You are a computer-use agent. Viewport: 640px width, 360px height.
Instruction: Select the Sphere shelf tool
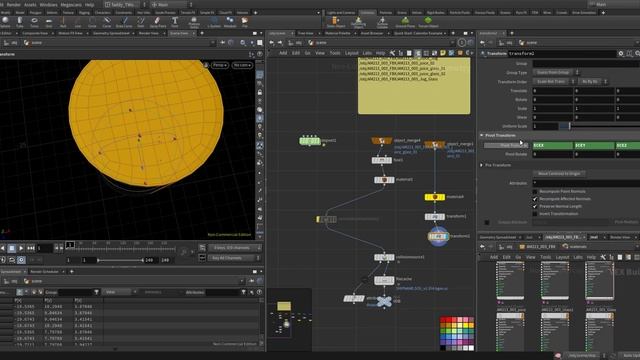pyautogui.click(x=5, y=22)
